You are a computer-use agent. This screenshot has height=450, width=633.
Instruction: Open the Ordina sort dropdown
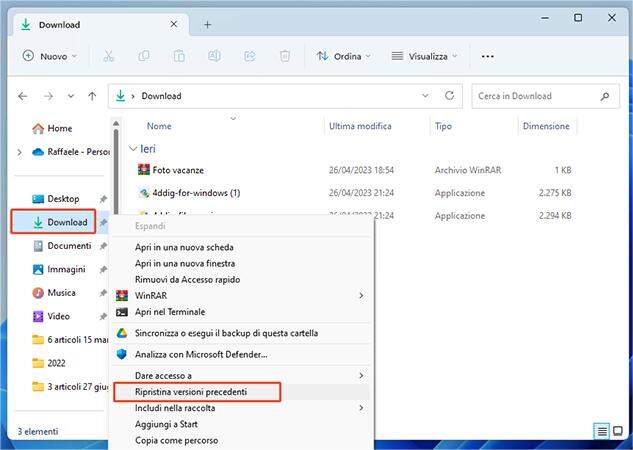(344, 56)
